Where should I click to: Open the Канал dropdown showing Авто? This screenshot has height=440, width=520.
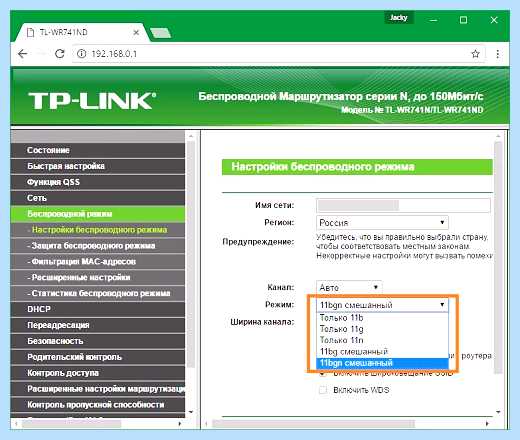pos(349,287)
